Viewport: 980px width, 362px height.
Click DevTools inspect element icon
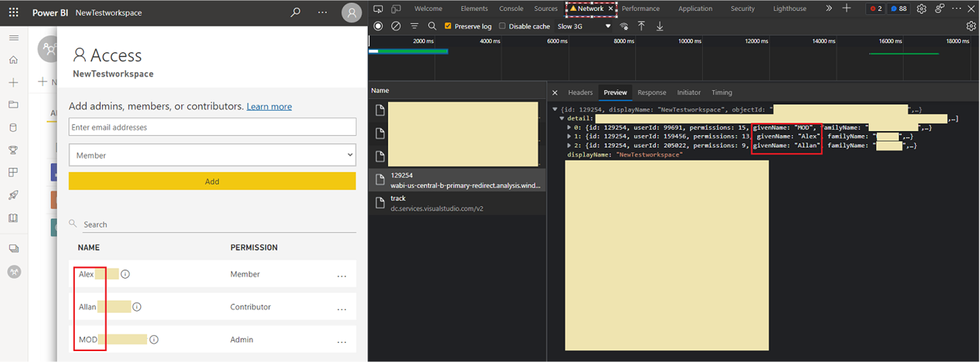point(378,9)
